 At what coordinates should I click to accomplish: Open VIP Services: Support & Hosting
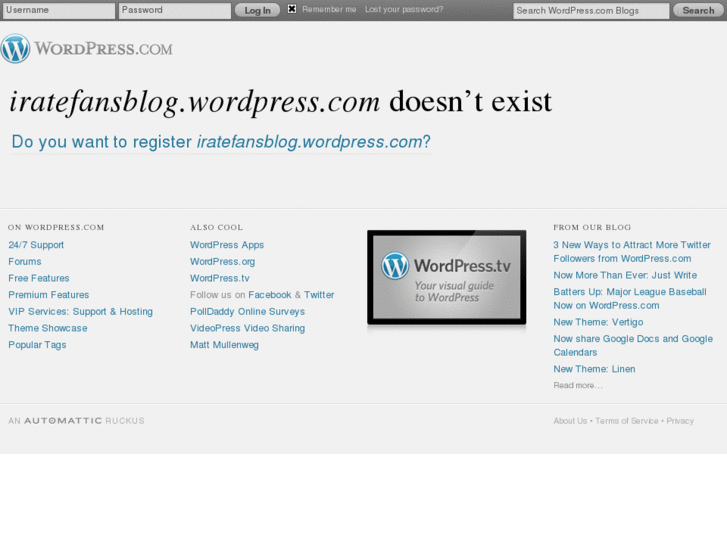point(81,312)
